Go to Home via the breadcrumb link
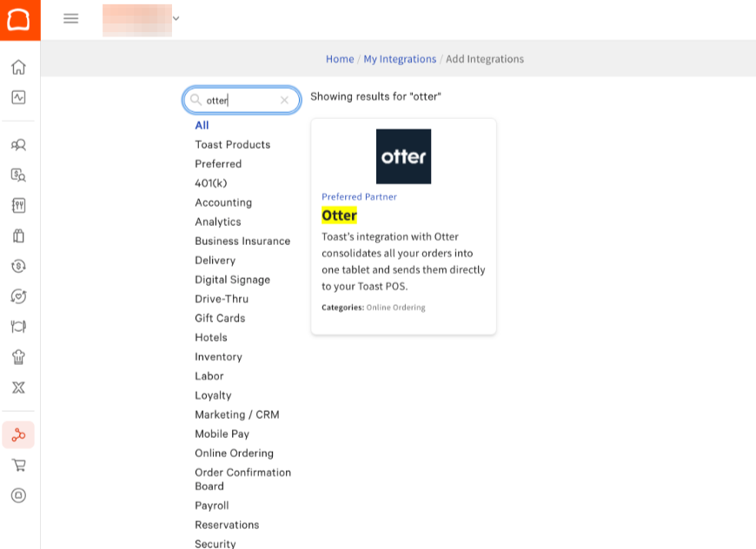 click(x=340, y=58)
